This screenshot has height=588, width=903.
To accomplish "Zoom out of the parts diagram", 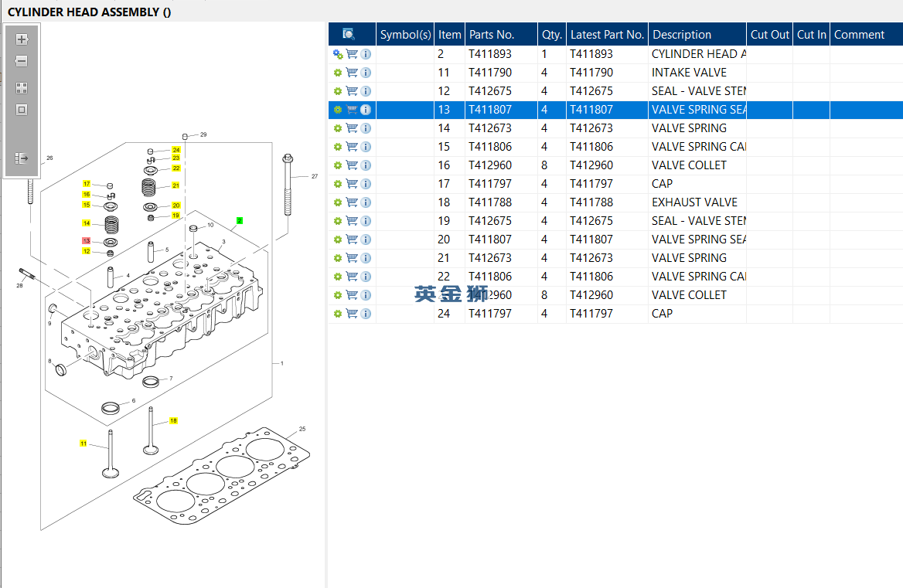I will pos(22,62).
